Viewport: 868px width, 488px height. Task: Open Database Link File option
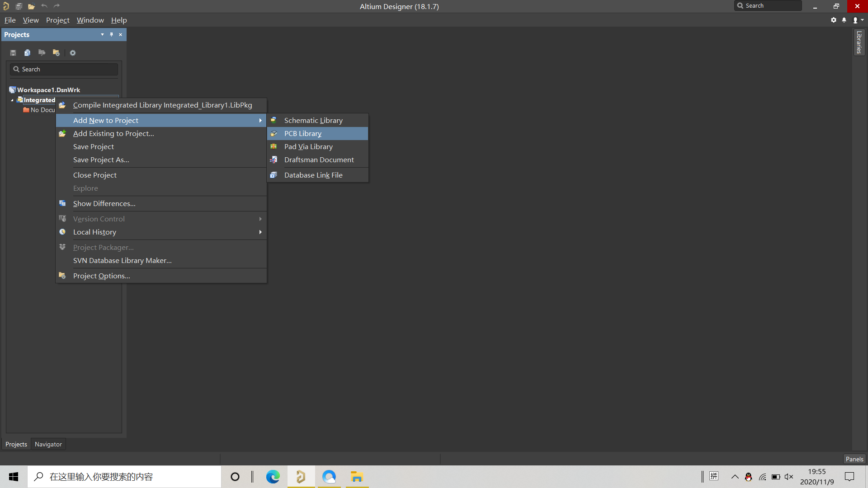[313, 174]
